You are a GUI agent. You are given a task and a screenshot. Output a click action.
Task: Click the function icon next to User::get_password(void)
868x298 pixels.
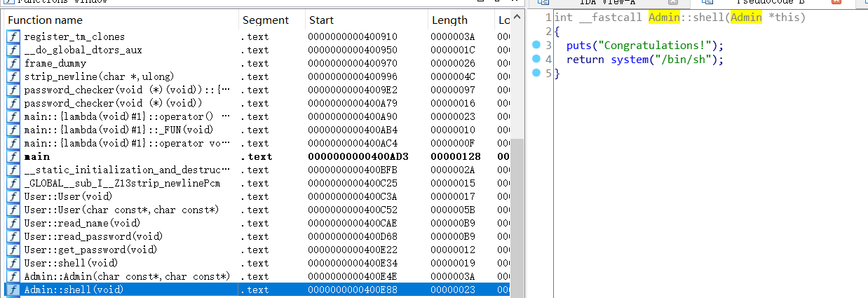(x=13, y=250)
